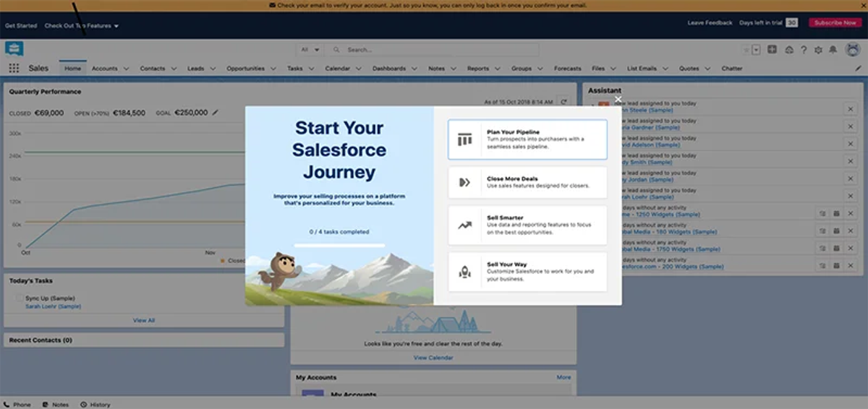The image size is (868, 409).
Task: Click the View Calendar link
Action: click(433, 358)
